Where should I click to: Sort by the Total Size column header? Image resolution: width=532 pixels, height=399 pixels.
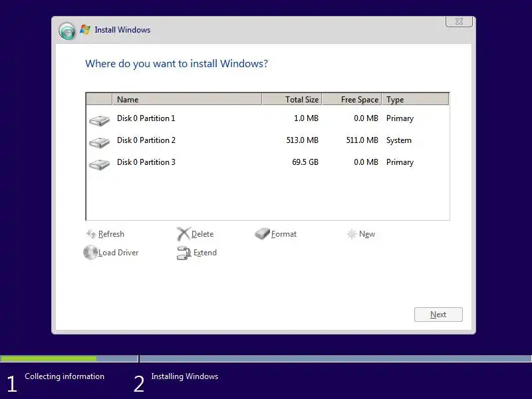pyautogui.click(x=292, y=99)
